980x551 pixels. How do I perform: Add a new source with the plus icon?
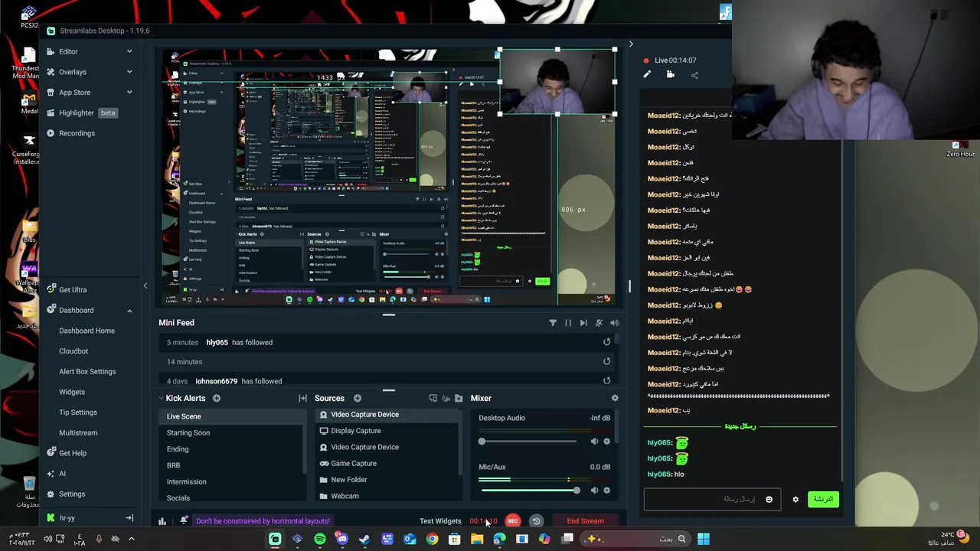coord(358,398)
